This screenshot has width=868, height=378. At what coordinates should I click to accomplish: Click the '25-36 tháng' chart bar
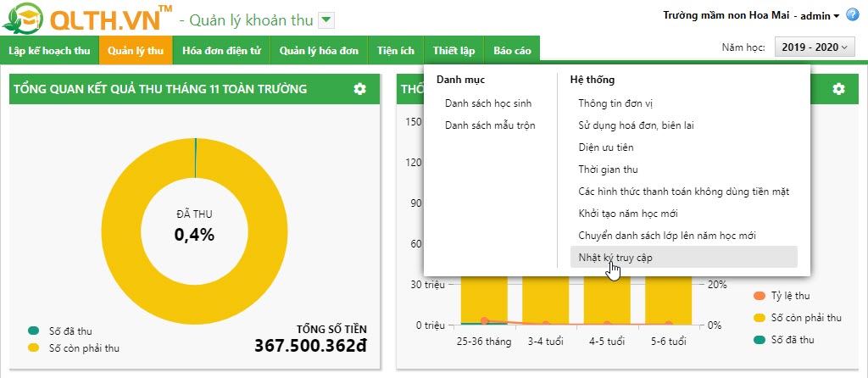coord(483,301)
